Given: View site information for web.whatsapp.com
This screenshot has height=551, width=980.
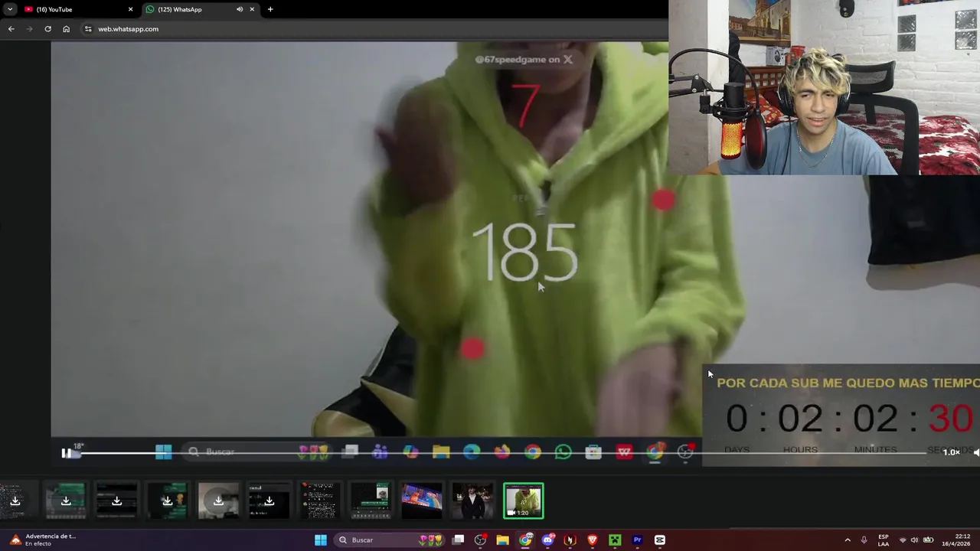Looking at the screenshot, I should pyautogui.click(x=88, y=29).
